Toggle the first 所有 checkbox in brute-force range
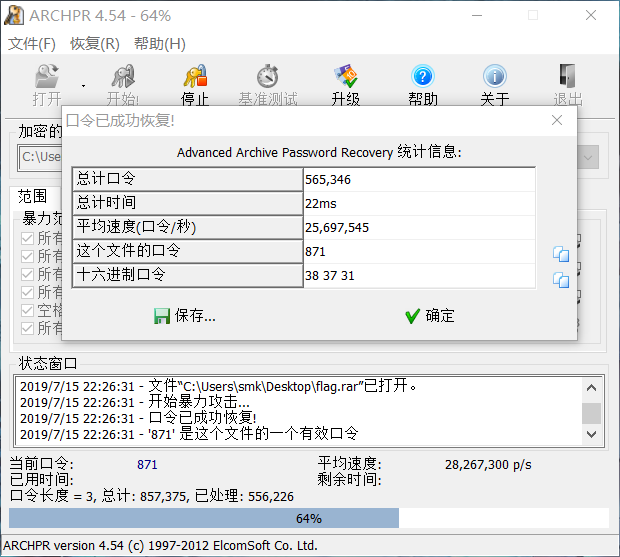The width and height of the screenshot is (620, 557). [x=27, y=238]
